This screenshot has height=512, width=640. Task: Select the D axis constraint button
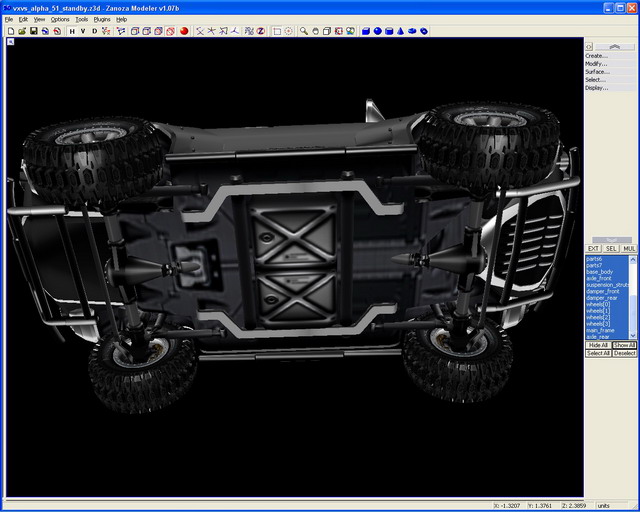(95, 31)
